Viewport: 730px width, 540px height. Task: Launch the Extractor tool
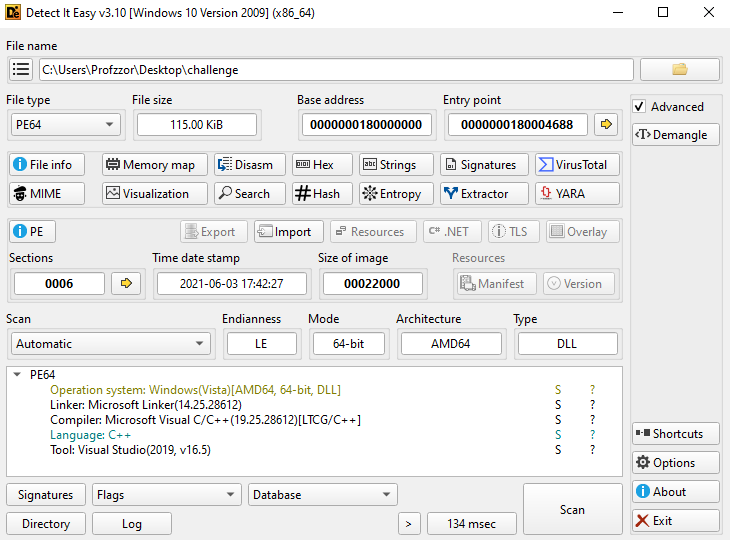(484, 194)
